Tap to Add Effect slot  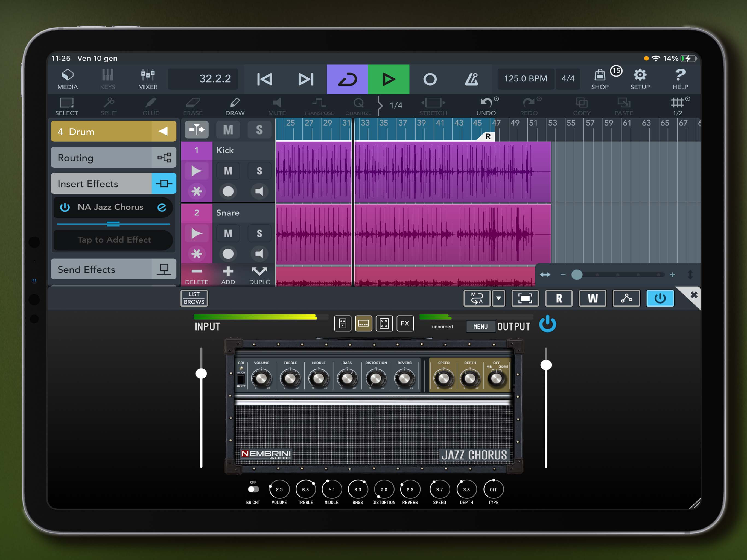click(113, 240)
